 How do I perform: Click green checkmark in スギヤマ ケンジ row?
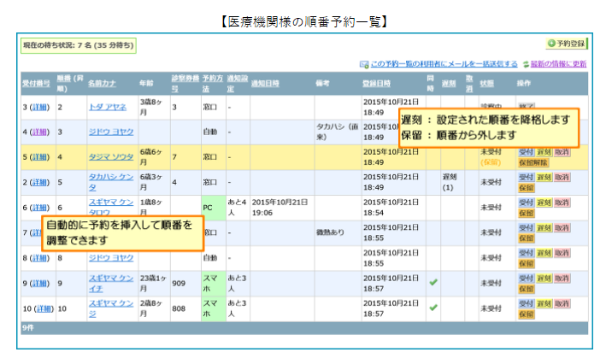(433, 308)
